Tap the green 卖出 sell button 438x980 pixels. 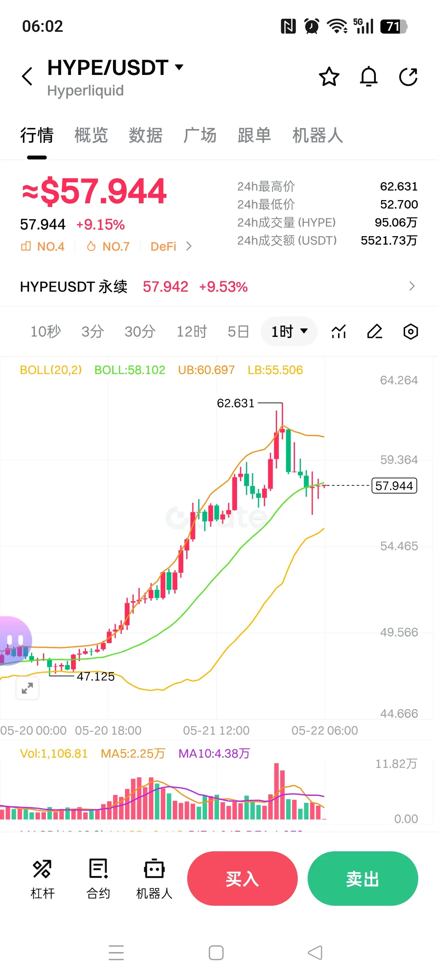(x=363, y=879)
